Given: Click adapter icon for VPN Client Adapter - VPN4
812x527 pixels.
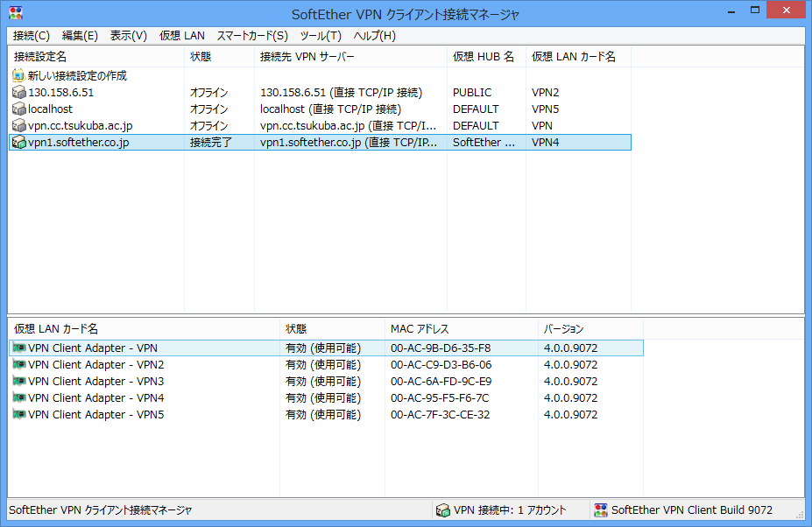Looking at the screenshot, I should click(19, 397).
